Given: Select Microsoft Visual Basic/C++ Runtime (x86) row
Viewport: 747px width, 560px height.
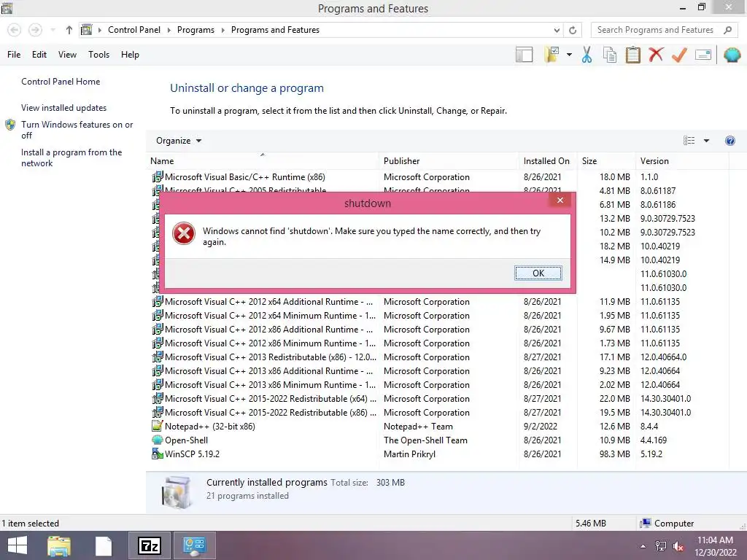Looking at the screenshot, I should tap(438, 176).
